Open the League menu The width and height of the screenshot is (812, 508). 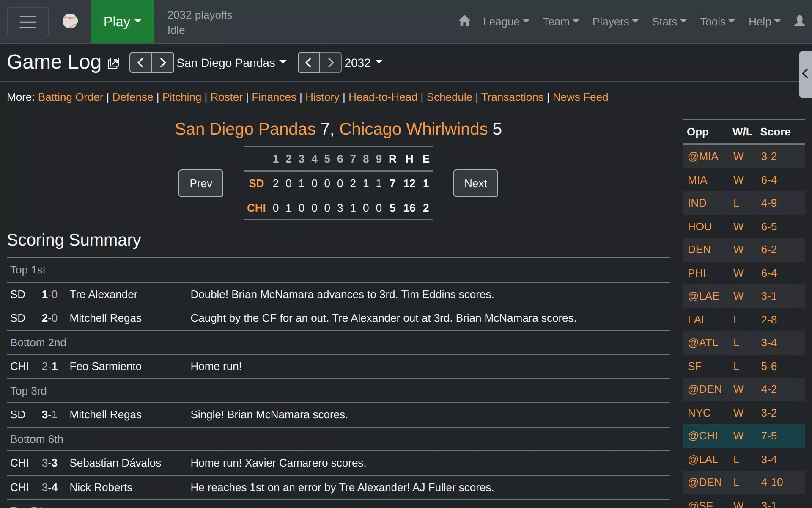[x=506, y=22]
